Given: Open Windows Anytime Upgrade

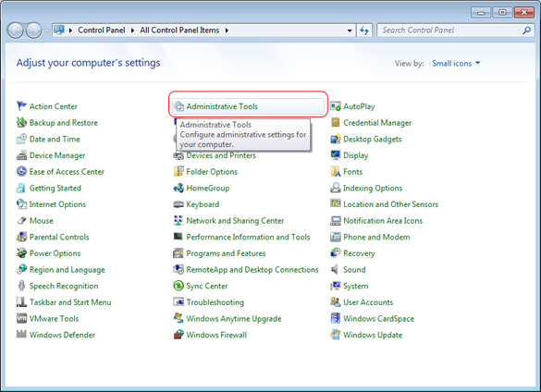Looking at the screenshot, I should [x=234, y=318].
